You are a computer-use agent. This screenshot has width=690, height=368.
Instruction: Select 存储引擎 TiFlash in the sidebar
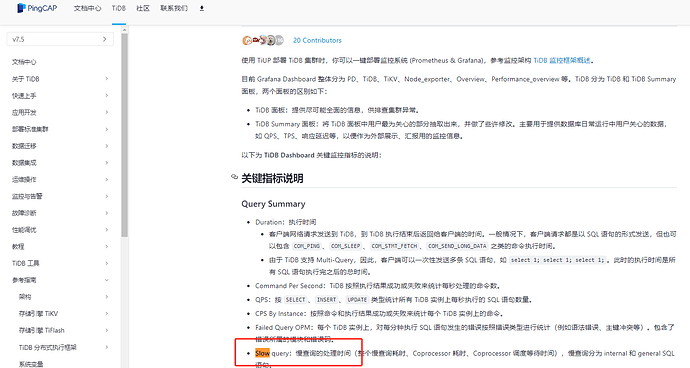click(x=41, y=330)
